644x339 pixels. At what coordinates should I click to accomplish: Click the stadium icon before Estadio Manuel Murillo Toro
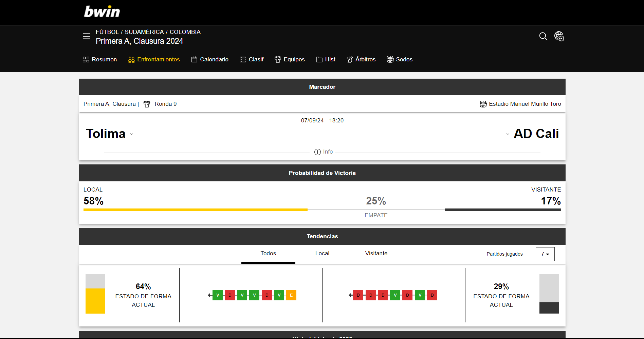click(483, 104)
